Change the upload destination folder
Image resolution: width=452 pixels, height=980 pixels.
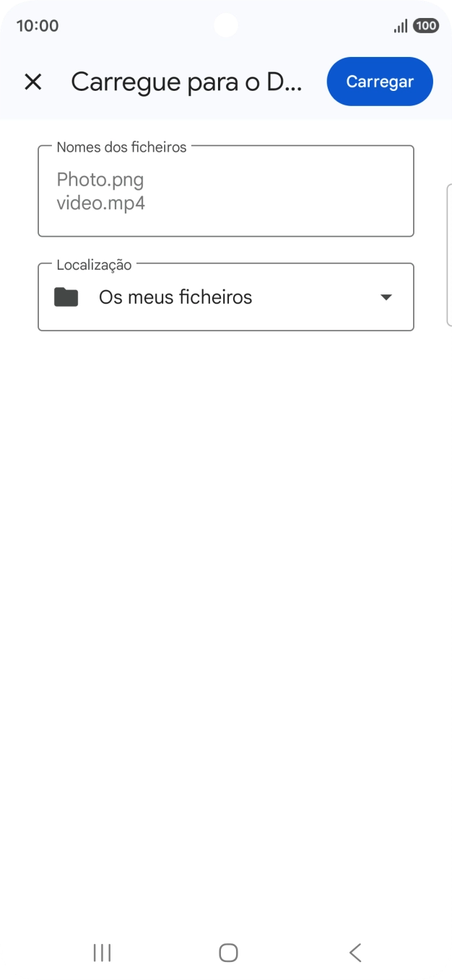tap(225, 297)
